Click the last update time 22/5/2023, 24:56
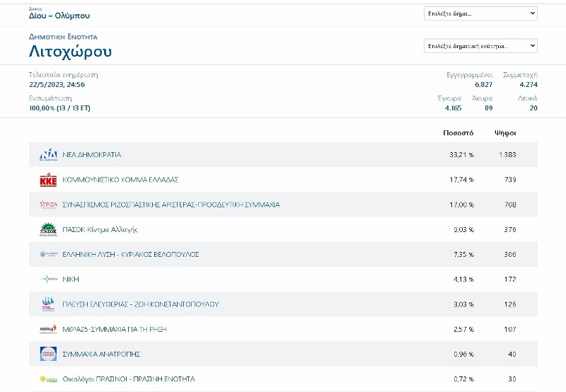The width and height of the screenshot is (566, 392). (x=57, y=84)
